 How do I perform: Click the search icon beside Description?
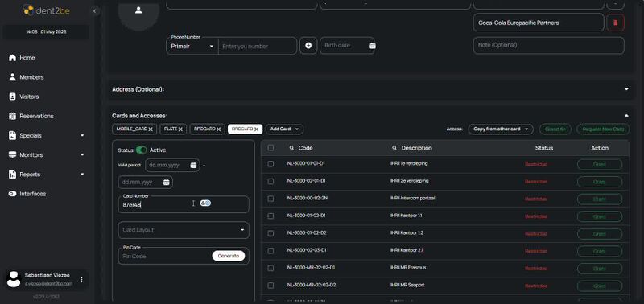394,148
